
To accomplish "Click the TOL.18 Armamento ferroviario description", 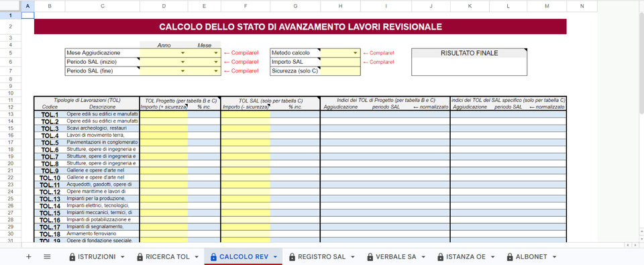I will pos(102,233).
